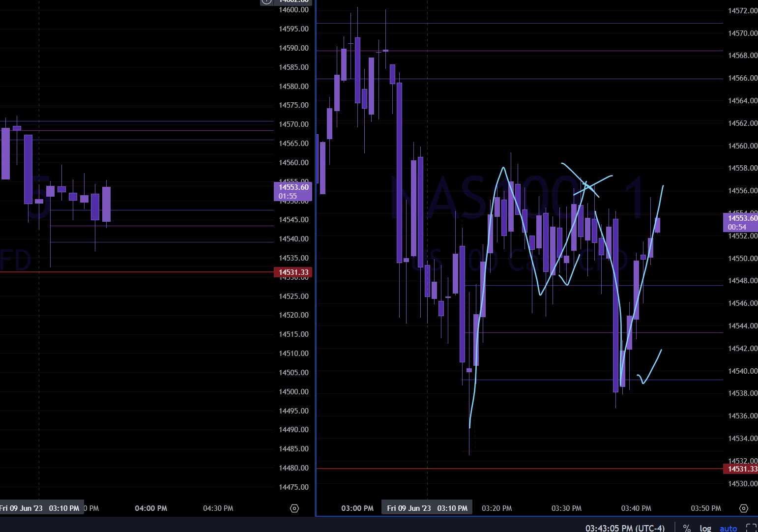758x532 pixels.
Task: Click the 14585.00 price scale value
Action: pyautogui.click(x=293, y=67)
